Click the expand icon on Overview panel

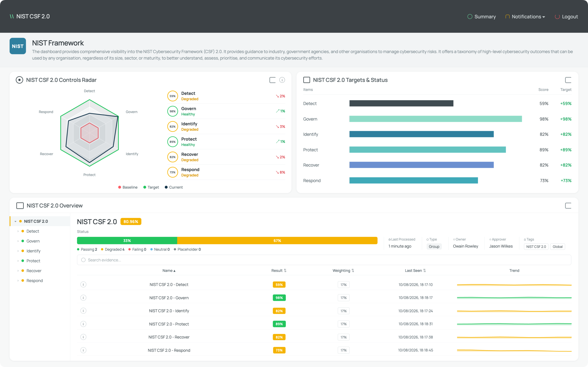pos(568,206)
